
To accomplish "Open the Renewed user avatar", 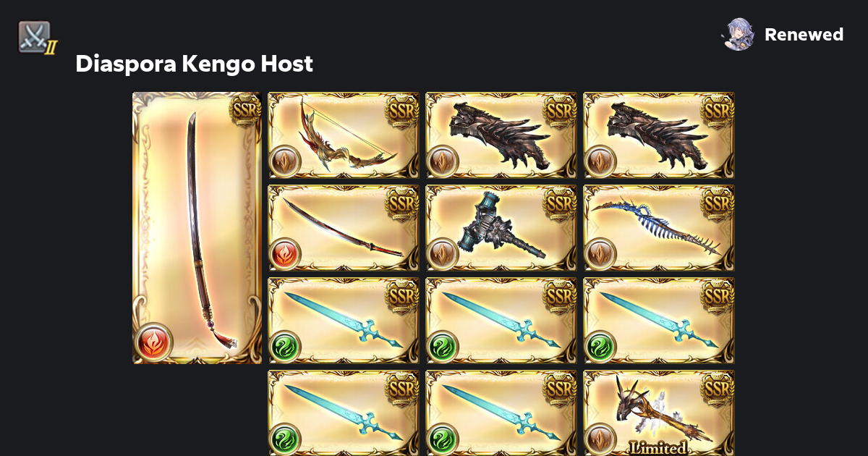I will point(739,34).
